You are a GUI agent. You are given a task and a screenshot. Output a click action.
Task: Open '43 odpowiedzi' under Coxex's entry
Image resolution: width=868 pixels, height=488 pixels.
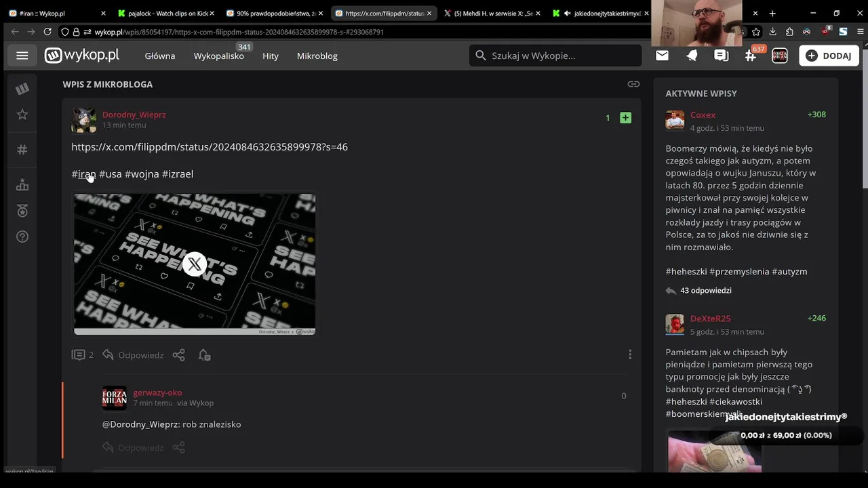[706, 290]
